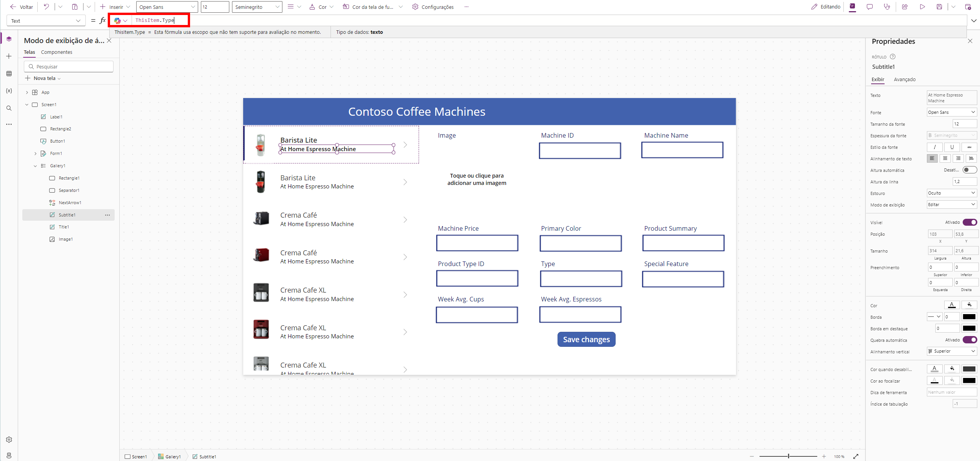Click the Borda em destaque black color swatch
Viewport: 980px width, 461px height.
[x=969, y=328]
